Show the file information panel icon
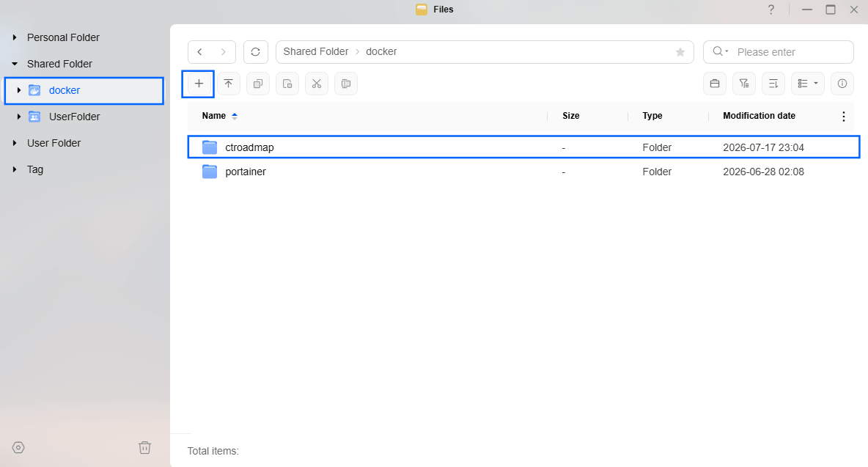The width and height of the screenshot is (868, 467). pyautogui.click(x=842, y=84)
